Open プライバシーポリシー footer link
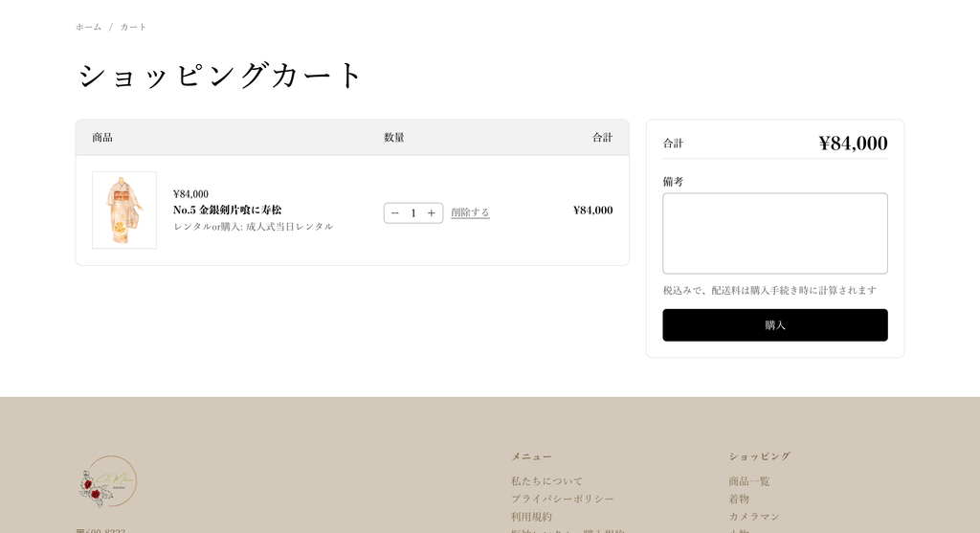Viewport: 980px width, 533px height. [562, 499]
